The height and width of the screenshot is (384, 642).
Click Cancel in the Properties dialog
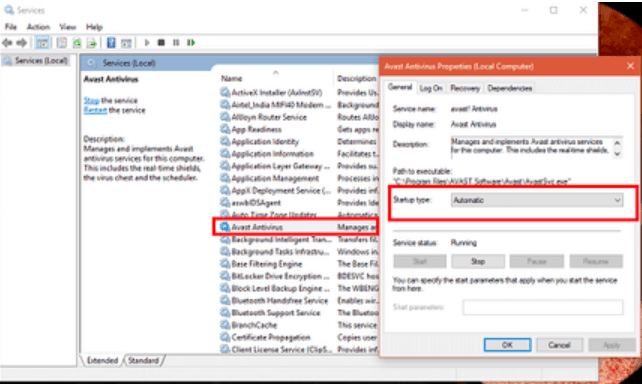tap(559, 345)
